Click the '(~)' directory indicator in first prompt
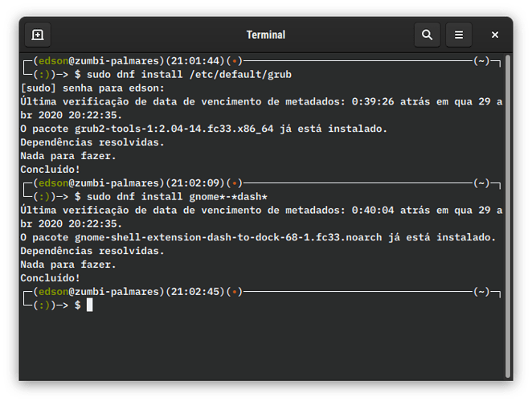The image size is (532, 402). (481, 61)
